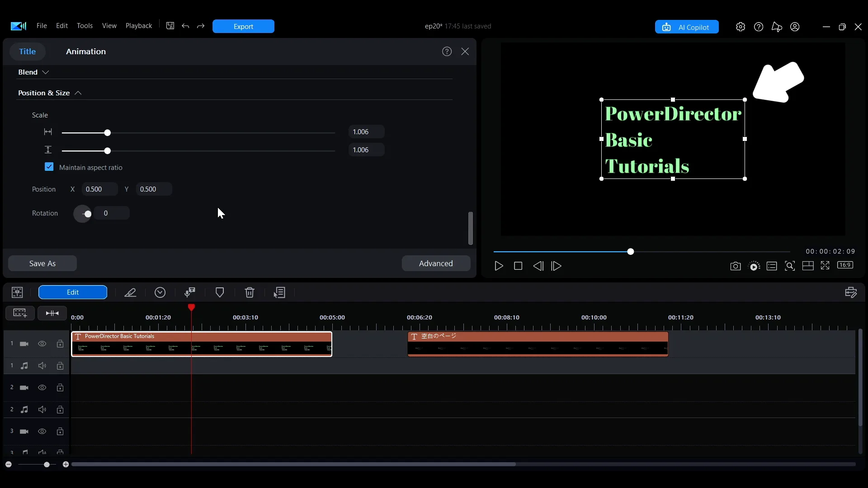Screen dimensions: 868x488
Task: Open the render preview icon
Action: [754, 266]
